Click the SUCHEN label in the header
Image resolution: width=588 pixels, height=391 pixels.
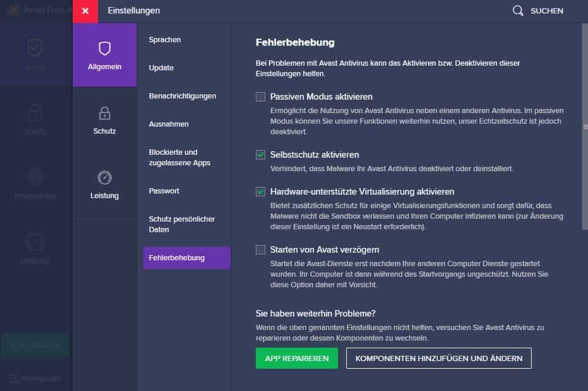[x=547, y=11]
